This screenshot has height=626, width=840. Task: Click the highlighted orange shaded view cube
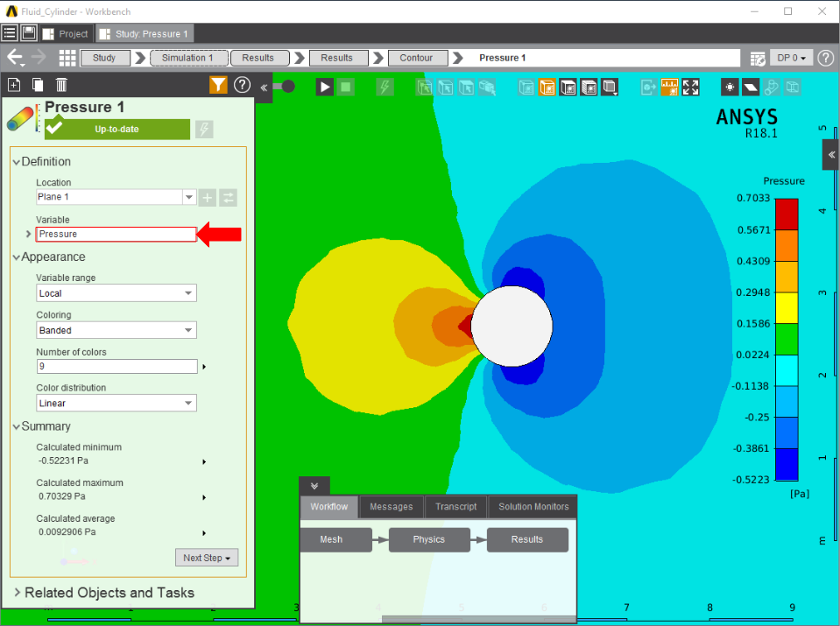click(x=547, y=87)
